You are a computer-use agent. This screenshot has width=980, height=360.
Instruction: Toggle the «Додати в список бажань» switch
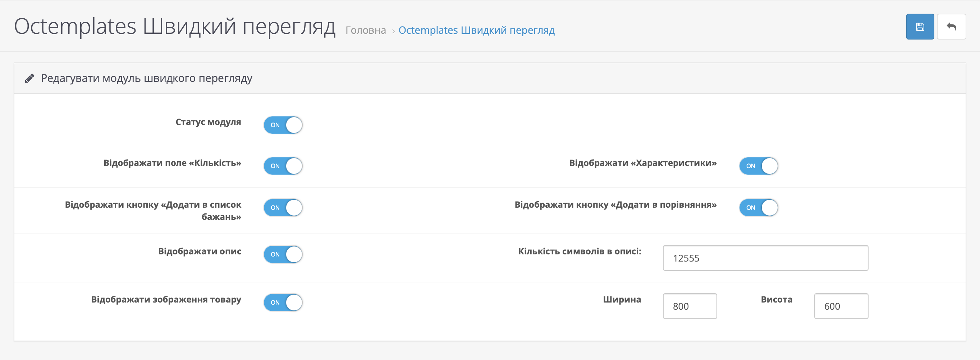point(283,208)
